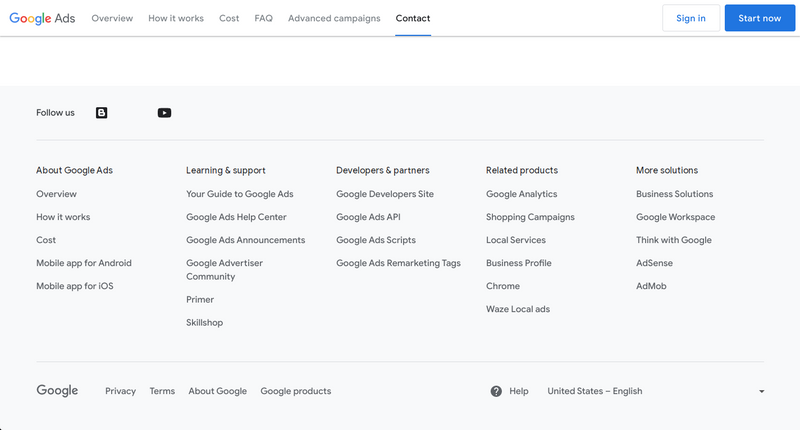Open the FAQ nav item
The width and height of the screenshot is (800, 430).
263,18
